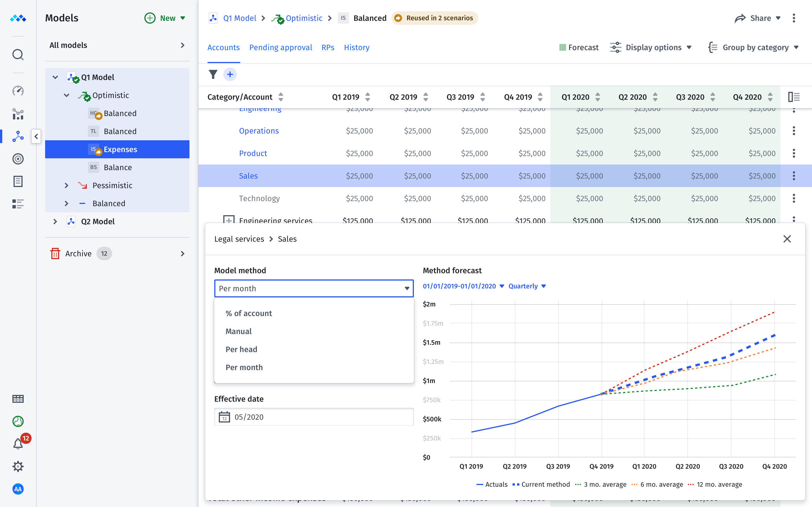Click the green globe icon in sidebar
This screenshot has width=812, height=507.
tap(18, 421)
